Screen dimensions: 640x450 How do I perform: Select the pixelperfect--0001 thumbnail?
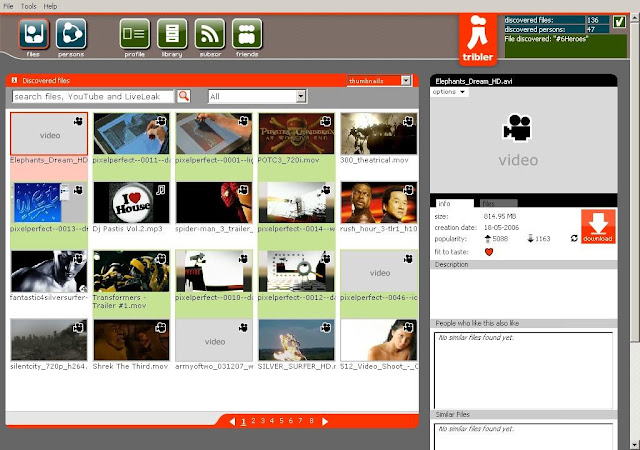tap(214, 134)
